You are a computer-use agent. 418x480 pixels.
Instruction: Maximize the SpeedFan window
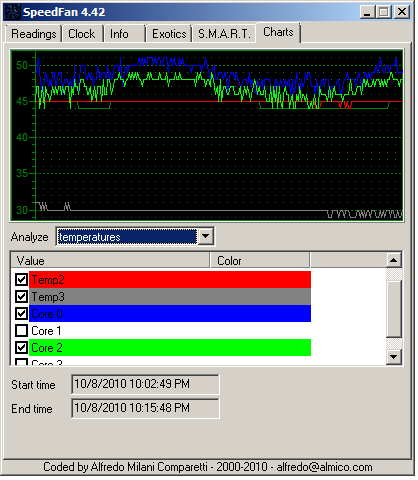[x=384, y=12]
